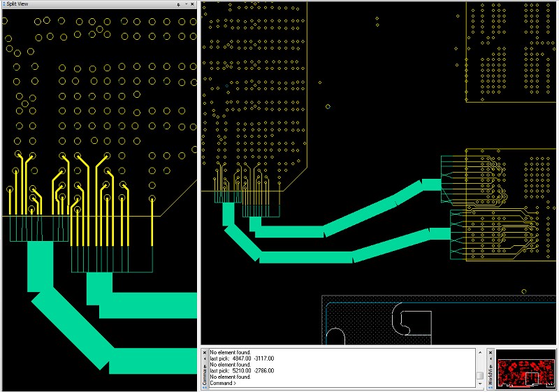The width and height of the screenshot is (559, 392).
Task: Select the "last pick: 4847.00 -3117.00" log line
Action: pos(242,358)
